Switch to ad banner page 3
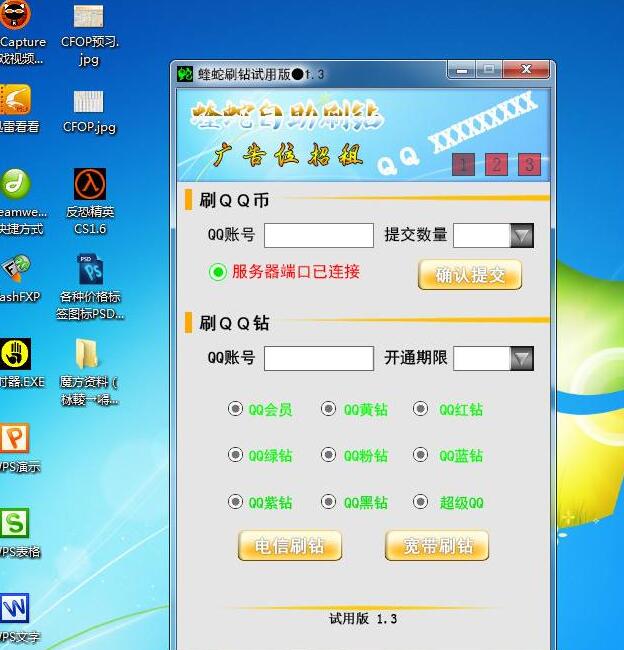Screen dimensions: 624x650 [529, 165]
